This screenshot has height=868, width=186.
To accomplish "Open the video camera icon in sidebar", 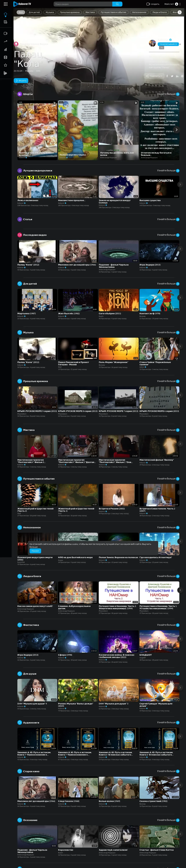I will click(x=5, y=33).
